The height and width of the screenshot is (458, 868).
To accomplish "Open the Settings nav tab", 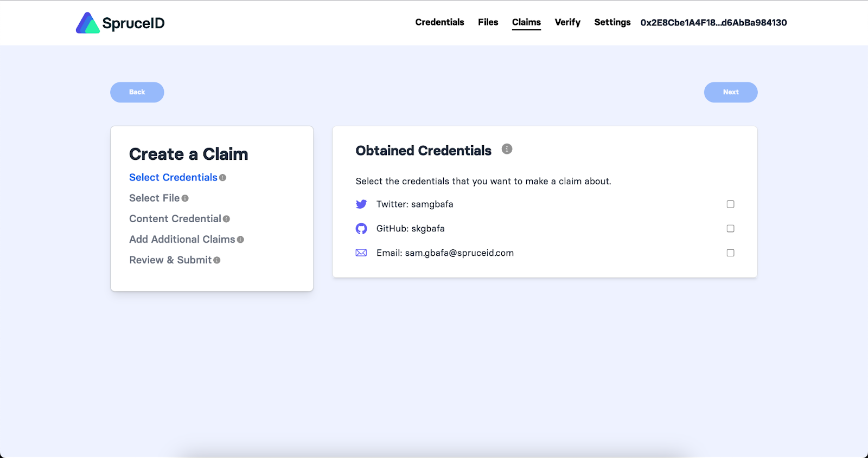I will [x=612, y=22].
